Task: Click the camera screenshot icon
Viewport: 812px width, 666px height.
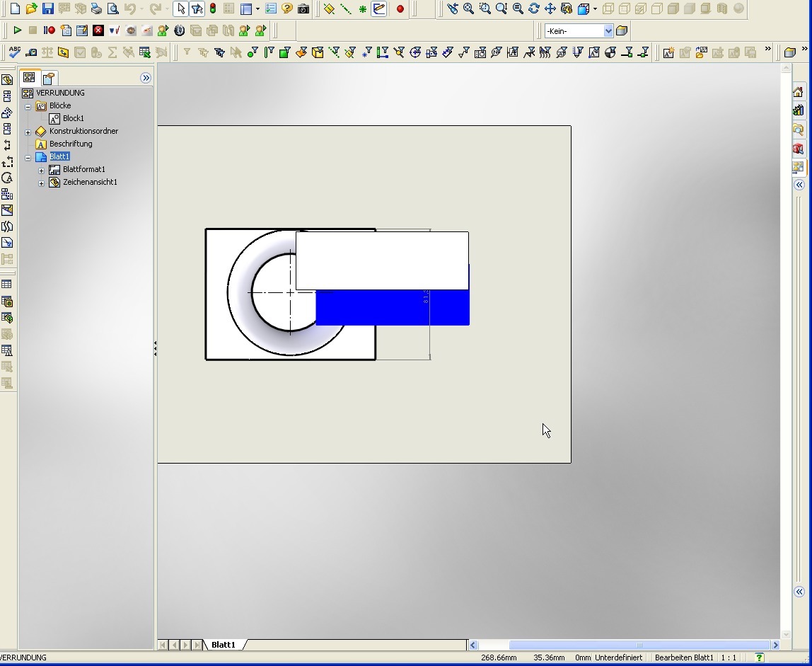Action: pyautogui.click(x=303, y=9)
